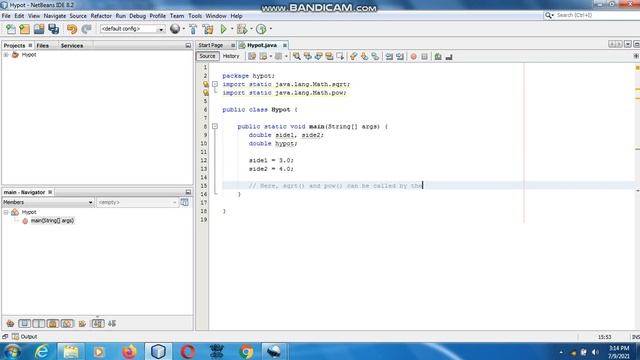Open Firefox from the taskbar

coord(129,351)
